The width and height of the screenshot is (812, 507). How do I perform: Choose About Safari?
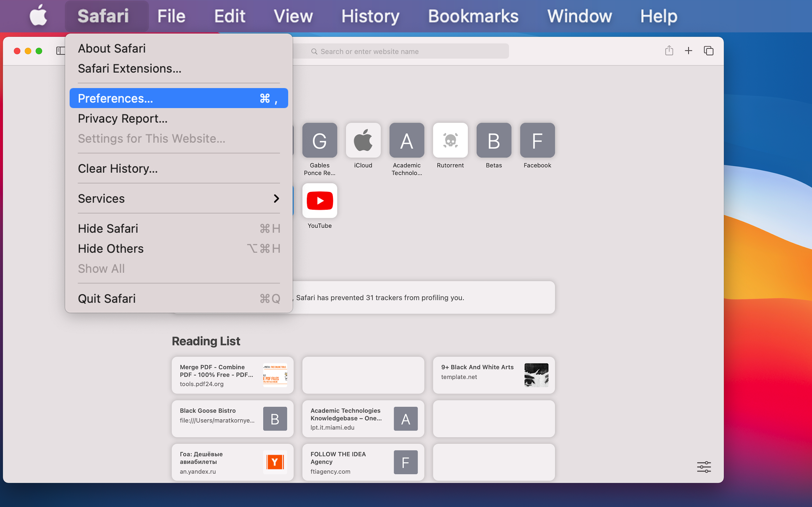click(x=179, y=48)
